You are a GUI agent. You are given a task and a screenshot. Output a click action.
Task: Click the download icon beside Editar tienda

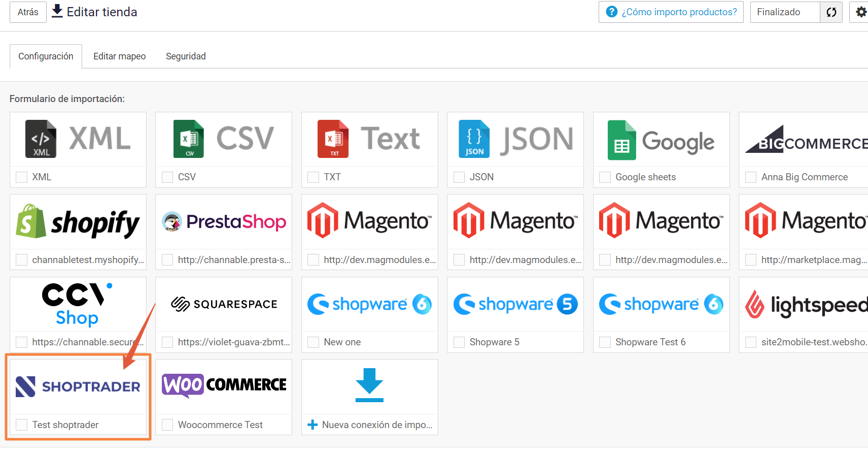57,11
